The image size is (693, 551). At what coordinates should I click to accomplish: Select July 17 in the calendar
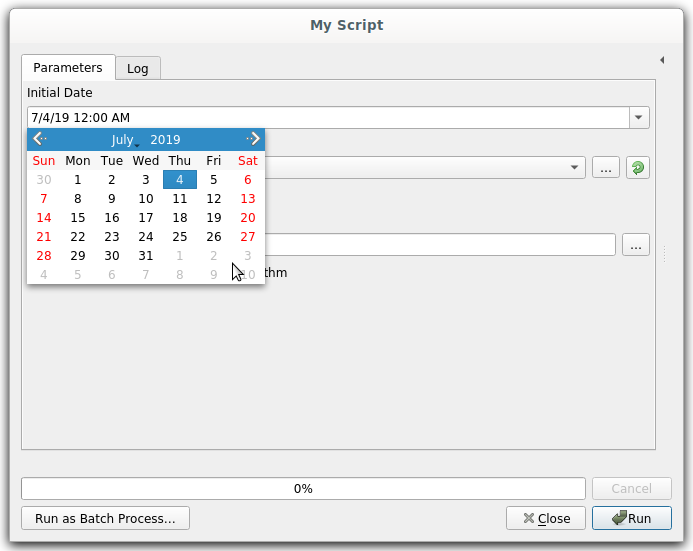[x=146, y=217]
